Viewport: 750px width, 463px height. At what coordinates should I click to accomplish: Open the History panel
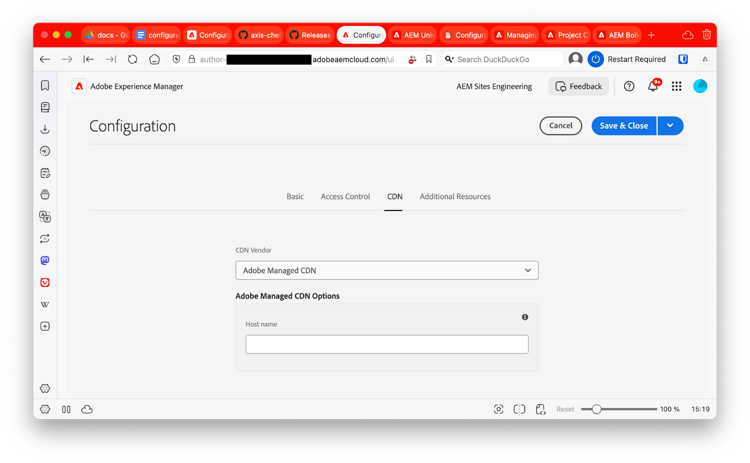pyautogui.click(x=45, y=151)
